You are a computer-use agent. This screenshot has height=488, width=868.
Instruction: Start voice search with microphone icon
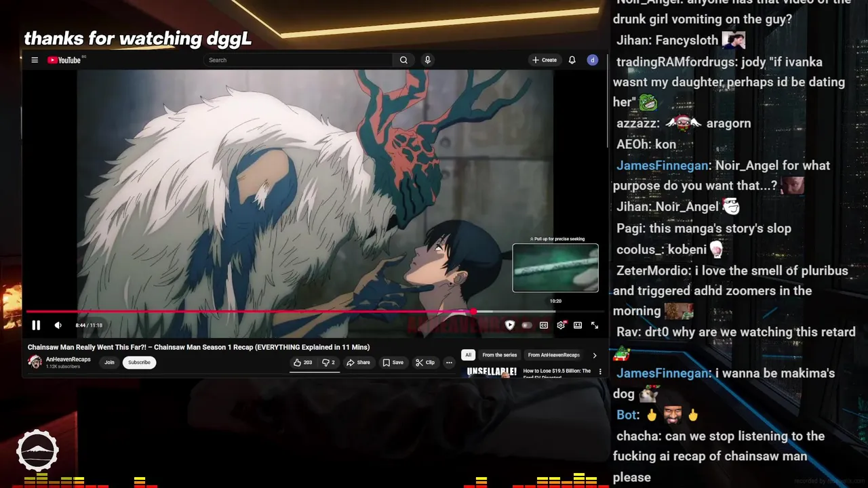pos(427,60)
